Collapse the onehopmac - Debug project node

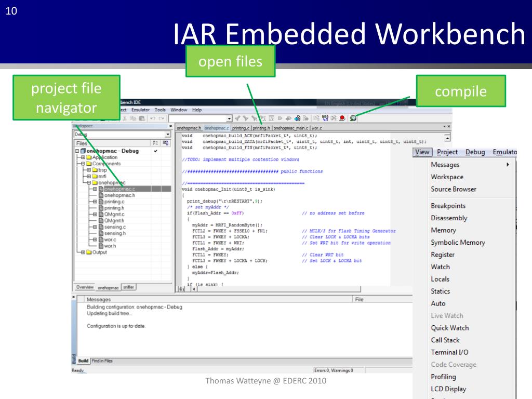pyautogui.click(x=77, y=151)
